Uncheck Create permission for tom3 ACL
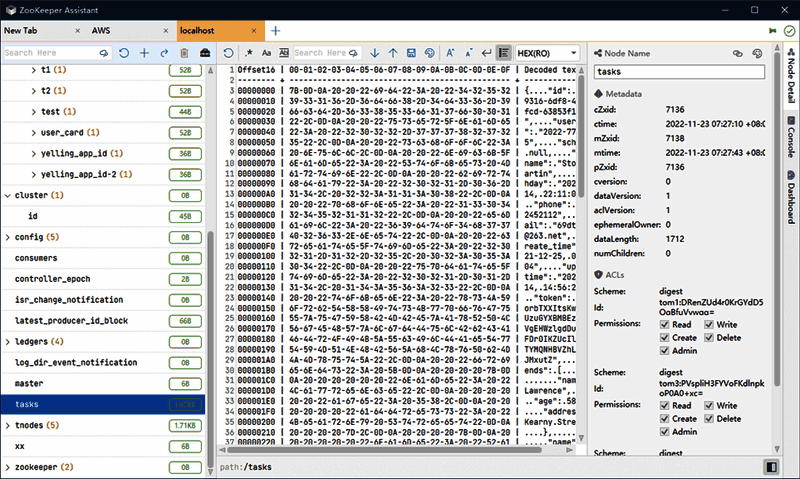This screenshot has width=800, height=479. point(664,419)
